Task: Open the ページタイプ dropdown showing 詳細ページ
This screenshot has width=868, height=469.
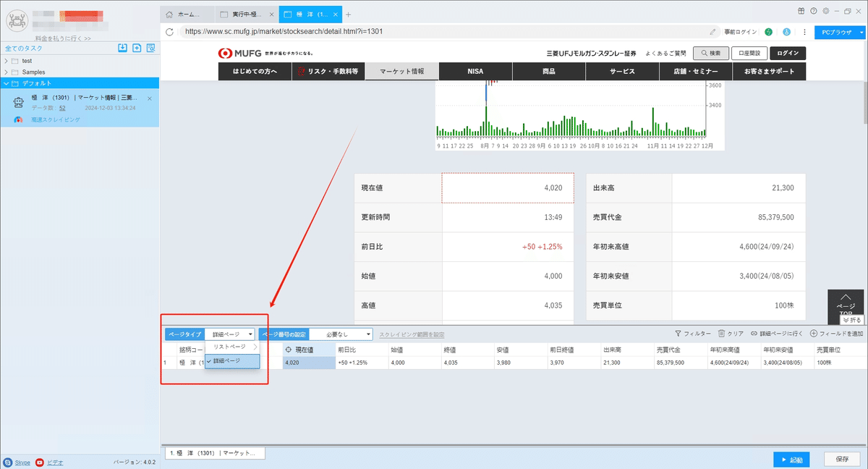Action: (230, 334)
